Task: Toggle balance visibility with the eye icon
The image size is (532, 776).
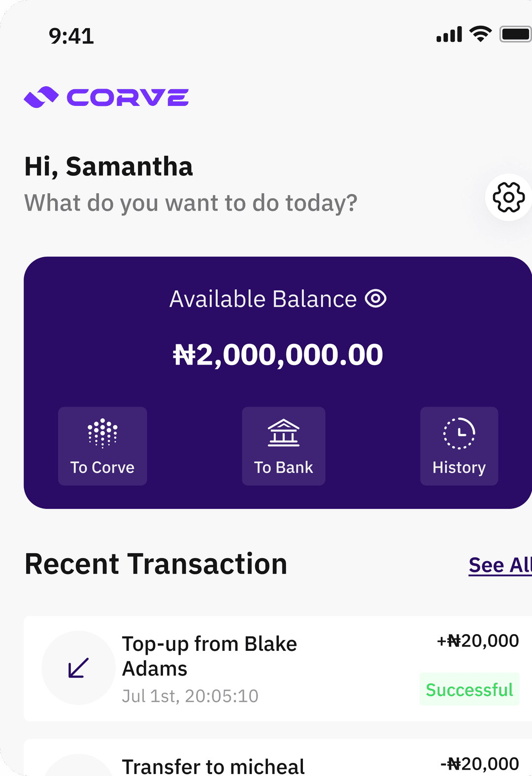Action: tap(375, 299)
